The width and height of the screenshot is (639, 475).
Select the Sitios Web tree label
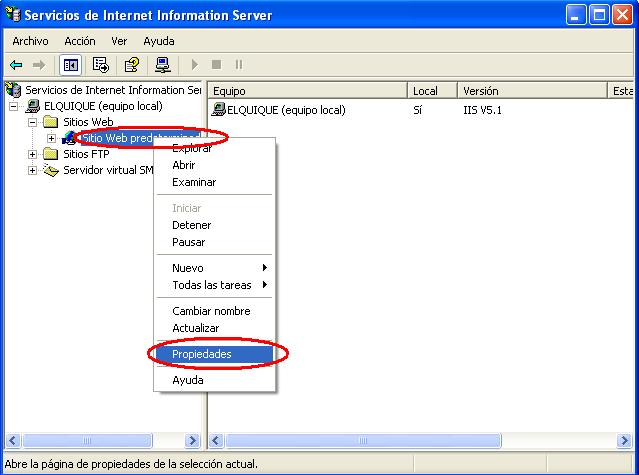tap(88, 122)
